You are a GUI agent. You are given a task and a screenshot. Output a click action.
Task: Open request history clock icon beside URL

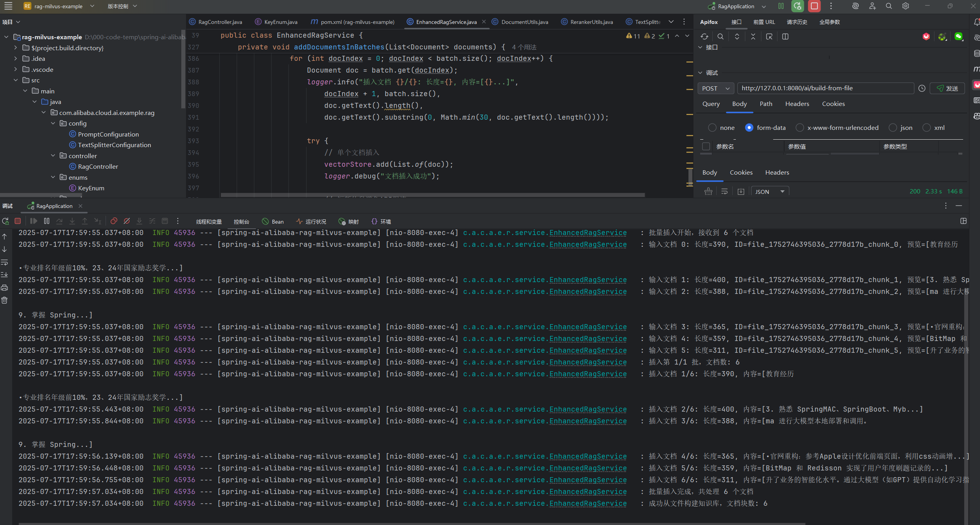[x=922, y=88]
